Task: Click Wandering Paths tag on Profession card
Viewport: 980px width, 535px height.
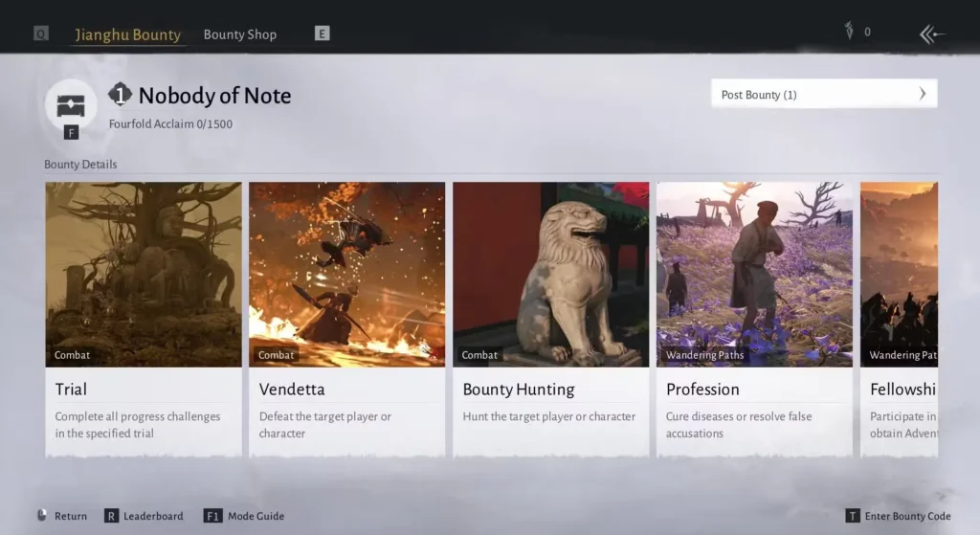Action: coord(704,355)
